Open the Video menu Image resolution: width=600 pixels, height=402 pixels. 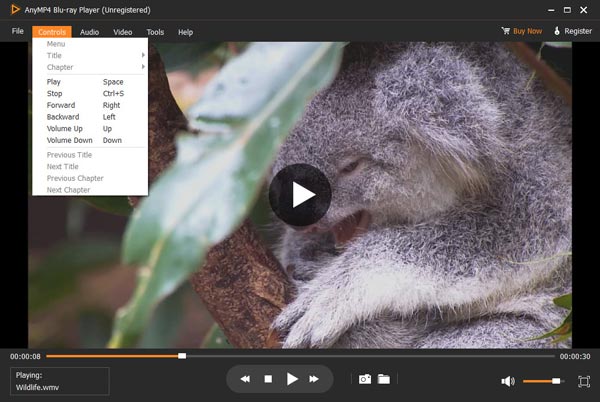[122, 32]
